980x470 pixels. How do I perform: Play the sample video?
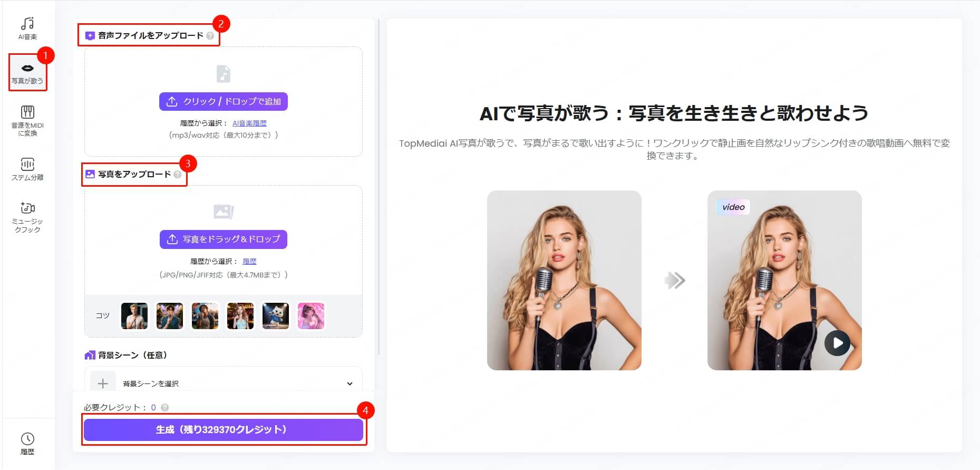tap(837, 343)
